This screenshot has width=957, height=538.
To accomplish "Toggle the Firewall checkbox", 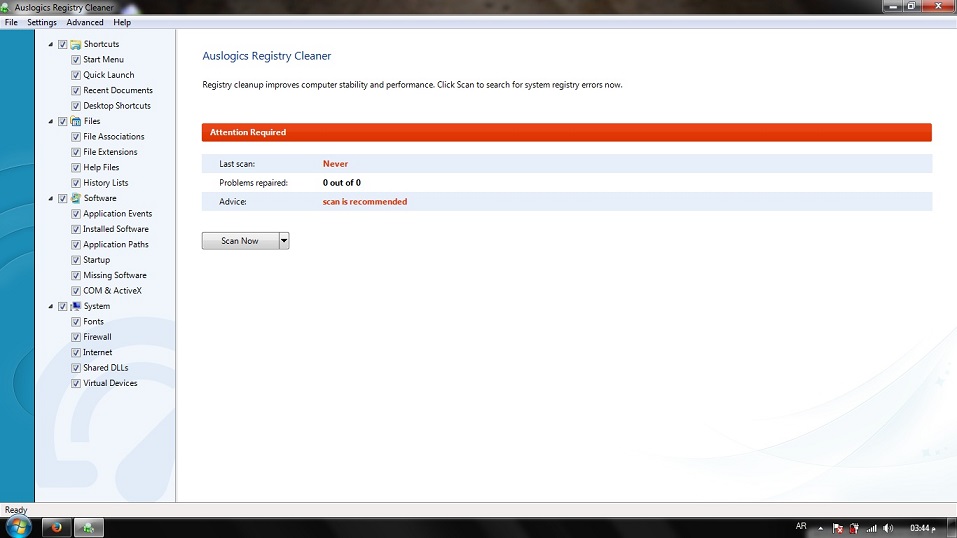I will click(x=76, y=337).
